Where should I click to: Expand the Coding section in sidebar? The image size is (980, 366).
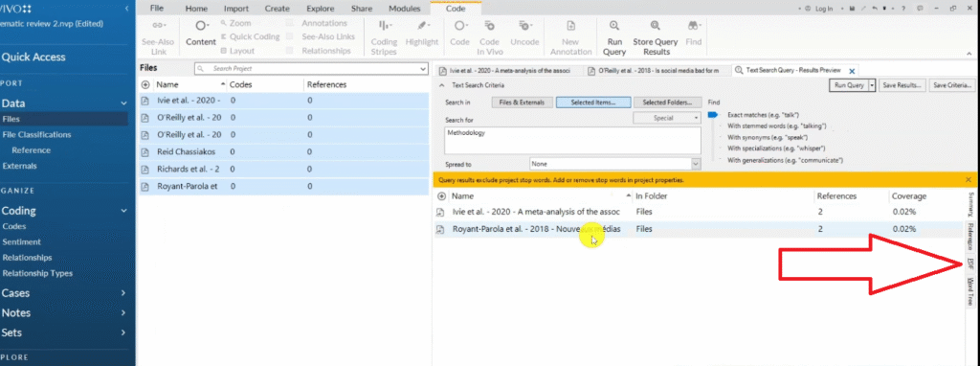coord(123,212)
